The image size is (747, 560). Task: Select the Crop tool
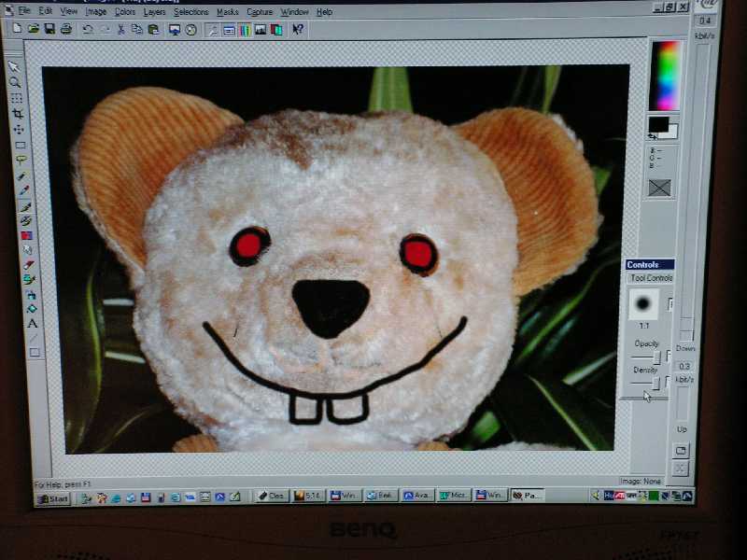(x=17, y=114)
